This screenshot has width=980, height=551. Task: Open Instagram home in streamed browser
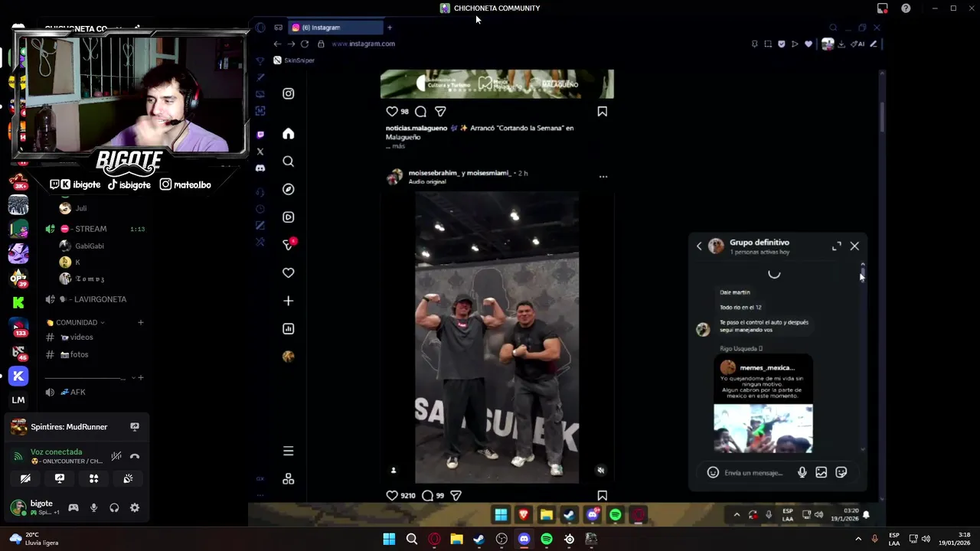click(288, 134)
